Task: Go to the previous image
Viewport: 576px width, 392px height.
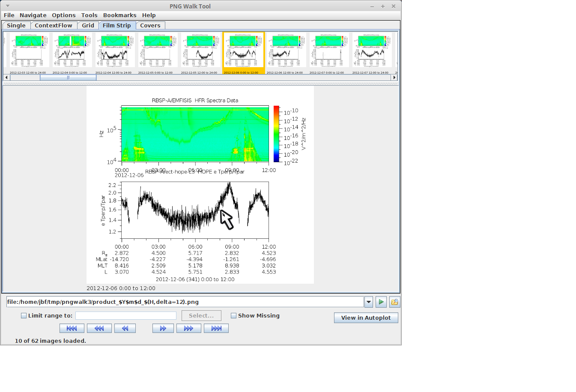Action: tap(125, 328)
